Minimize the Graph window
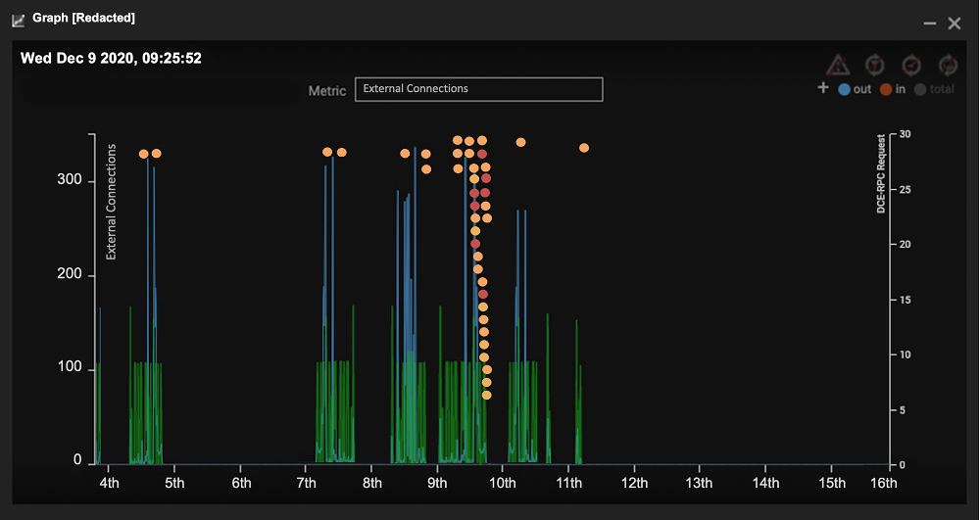The image size is (980, 520). click(x=930, y=24)
